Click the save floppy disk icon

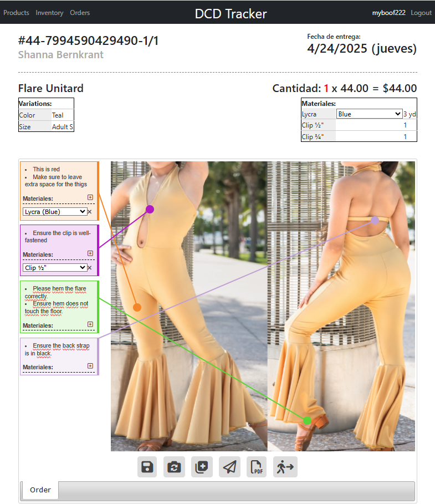147,467
